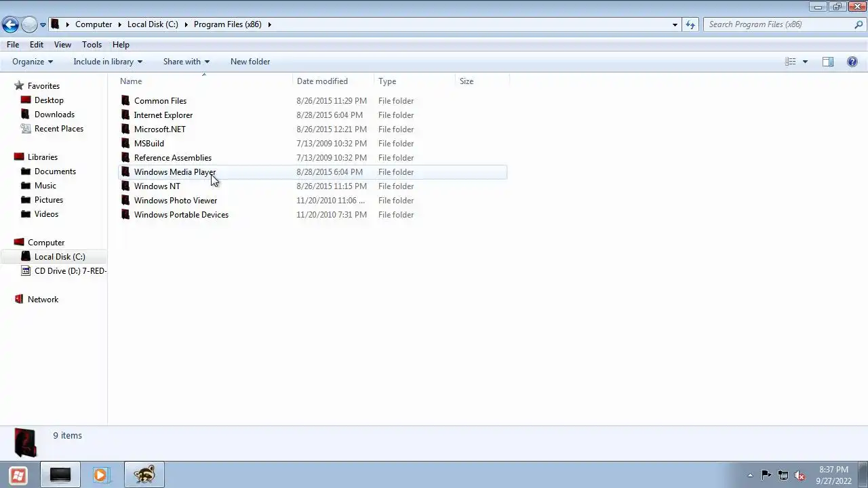Open the Share with dropdown
The image size is (868, 488).
tap(186, 62)
